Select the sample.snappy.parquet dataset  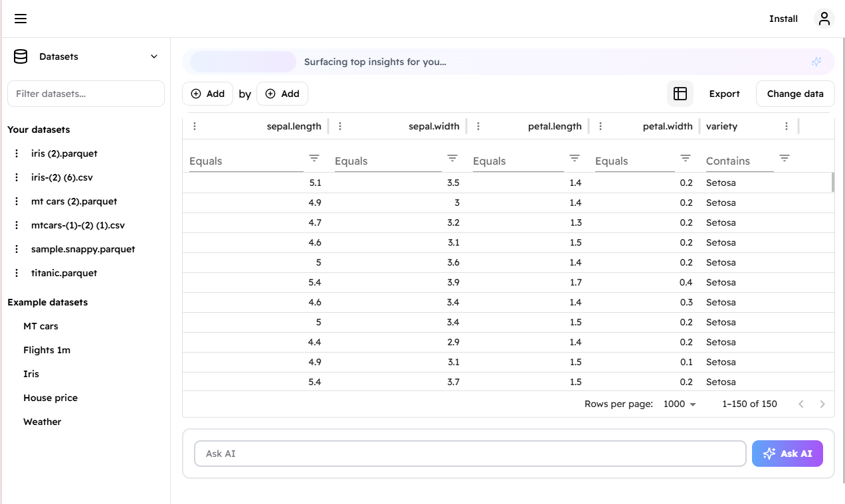pos(83,249)
